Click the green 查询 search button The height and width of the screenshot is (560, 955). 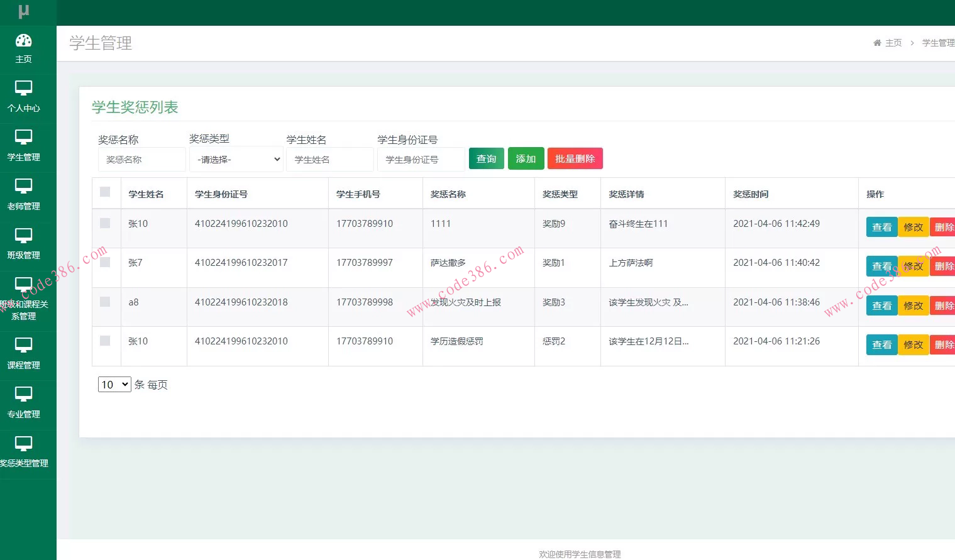(486, 159)
